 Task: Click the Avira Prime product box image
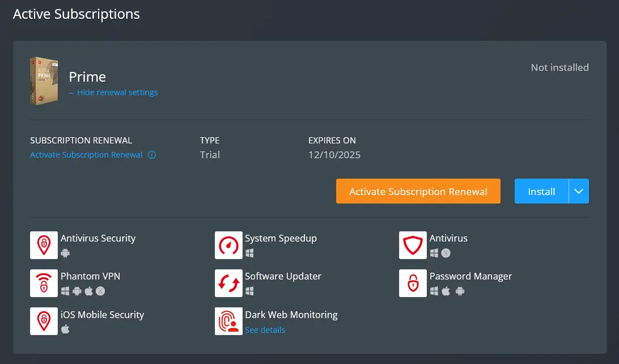(44, 81)
